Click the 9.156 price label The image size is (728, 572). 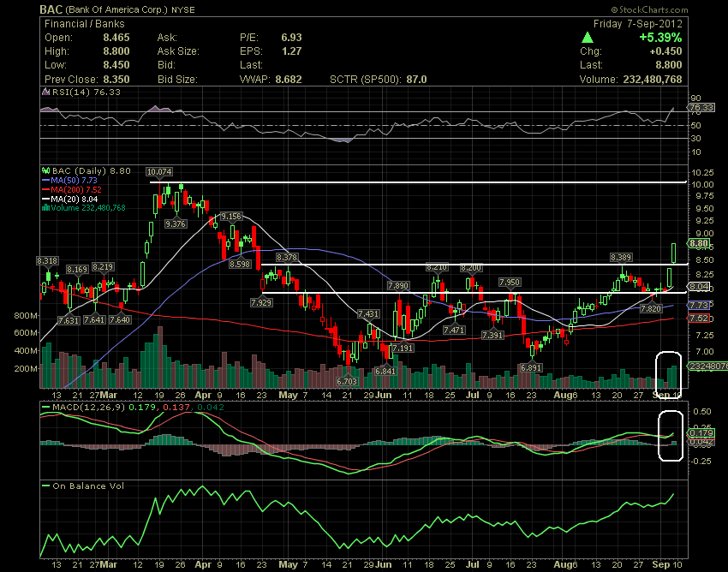coord(230,217)
